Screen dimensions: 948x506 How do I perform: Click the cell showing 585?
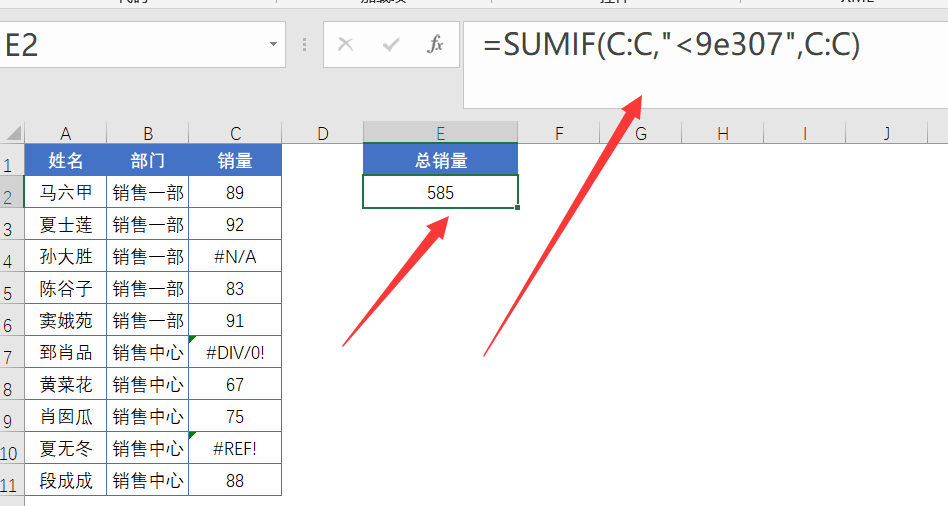pos(440,193)
